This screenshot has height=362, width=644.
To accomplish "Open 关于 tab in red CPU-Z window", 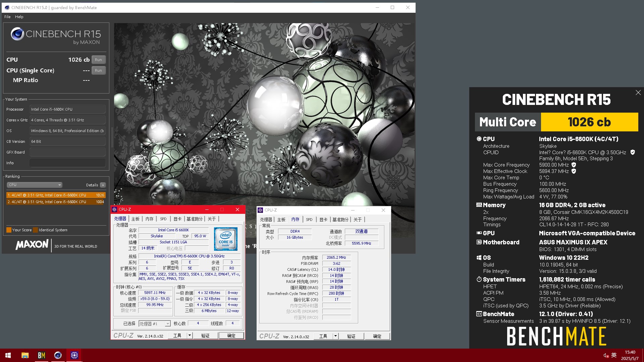I will 212,219.
